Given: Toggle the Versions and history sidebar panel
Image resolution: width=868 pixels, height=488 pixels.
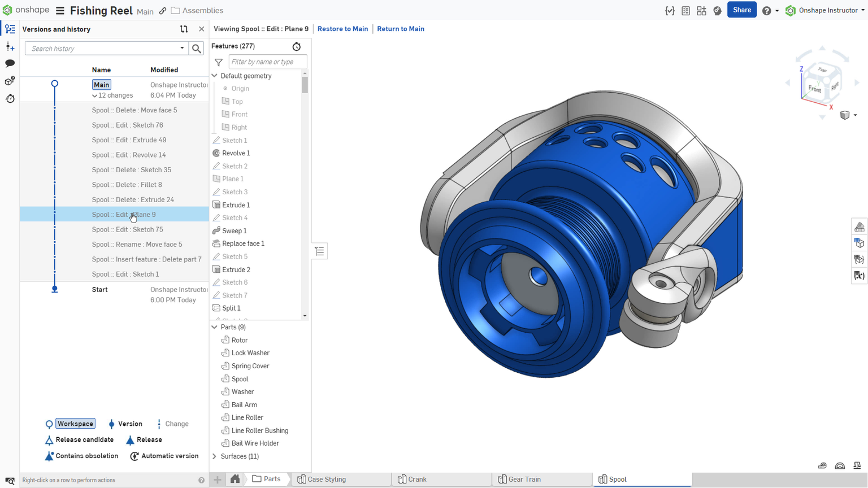Looking at the screenshot, I should tap(10, 29).
